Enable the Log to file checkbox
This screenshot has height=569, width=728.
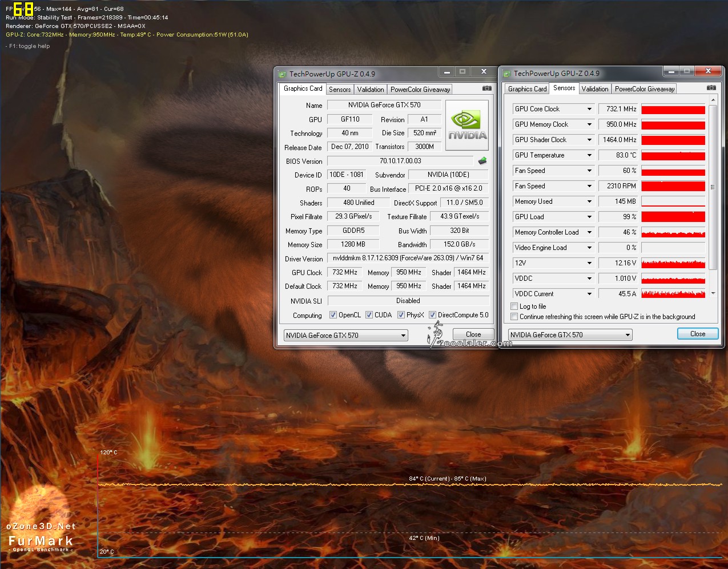click(x=514, y=306)
